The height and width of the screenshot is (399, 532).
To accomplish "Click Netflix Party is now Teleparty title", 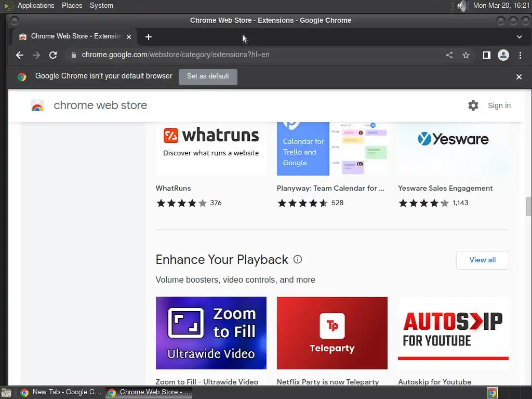I will click(328, 382).
